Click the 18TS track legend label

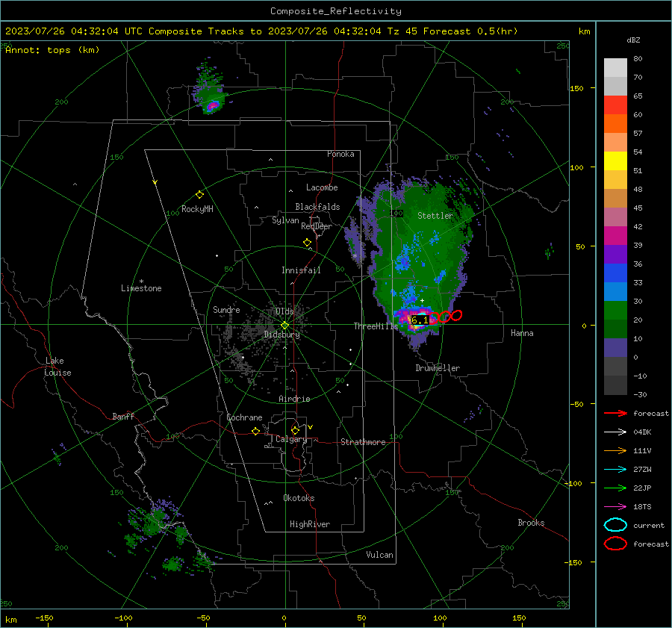[642, 507]
